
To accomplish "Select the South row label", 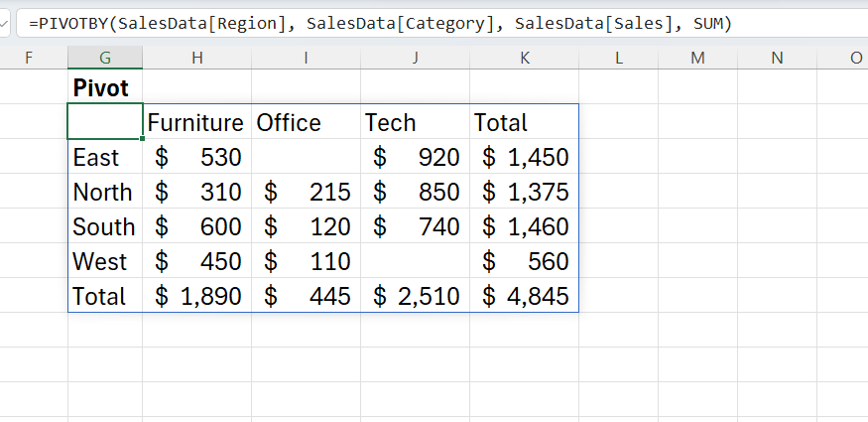I will (x=105, y=226).
